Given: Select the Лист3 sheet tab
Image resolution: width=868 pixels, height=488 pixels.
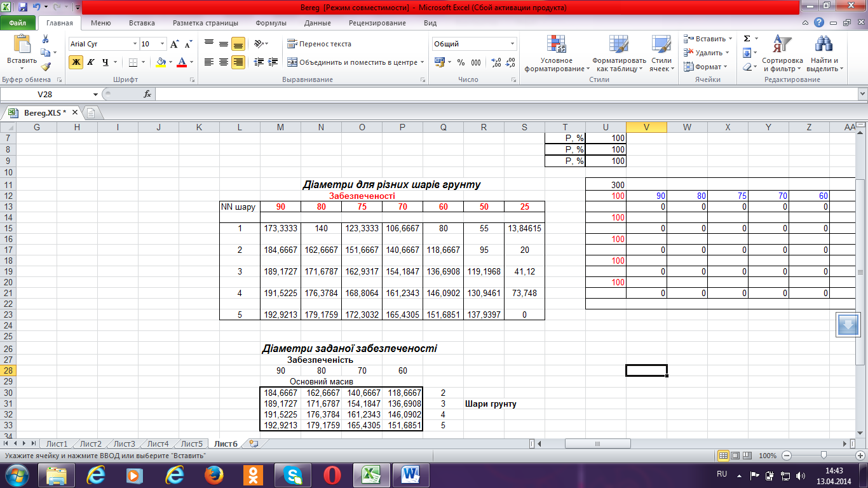Looking at the screenshot, I should 124,444.
